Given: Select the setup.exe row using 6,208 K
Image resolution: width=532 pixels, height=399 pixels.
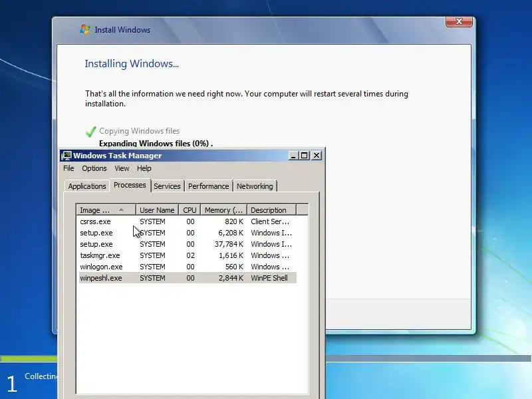Looking at the screenshot, I should point(188,233).
